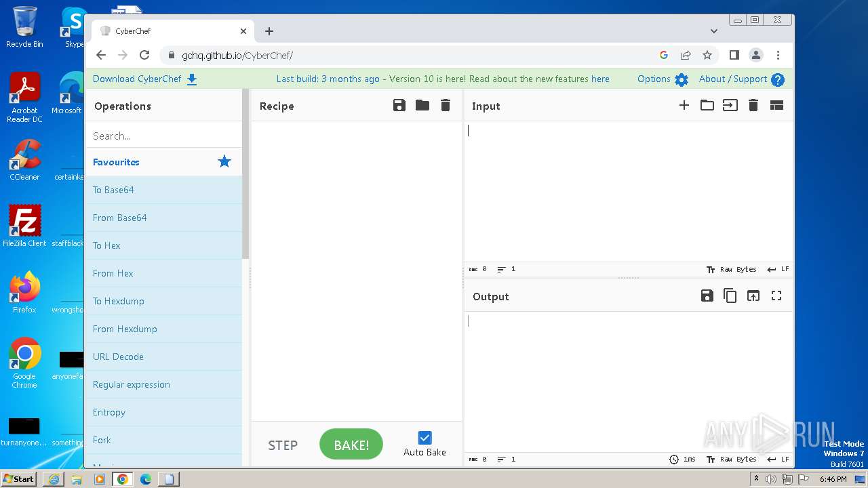The width and height of the screenshot is (868, 488).
Task: Replace input with output icon
Action: click(753, 296)
